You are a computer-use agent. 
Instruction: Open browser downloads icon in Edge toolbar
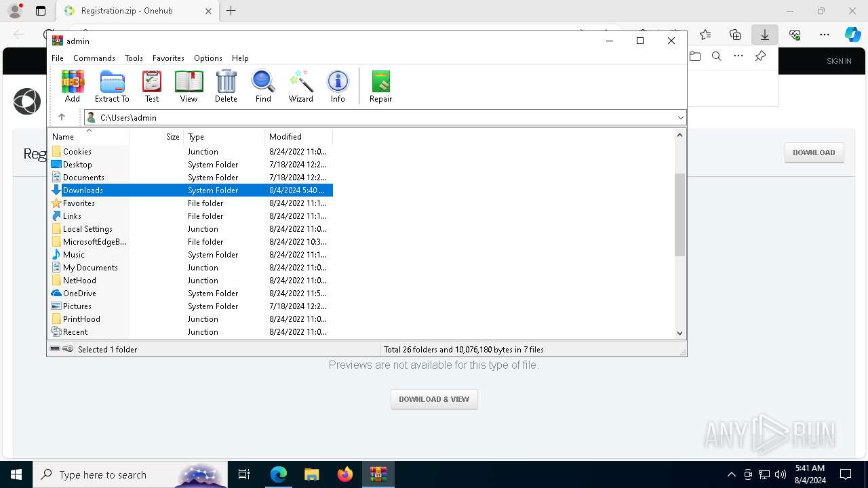coord(764,35)
